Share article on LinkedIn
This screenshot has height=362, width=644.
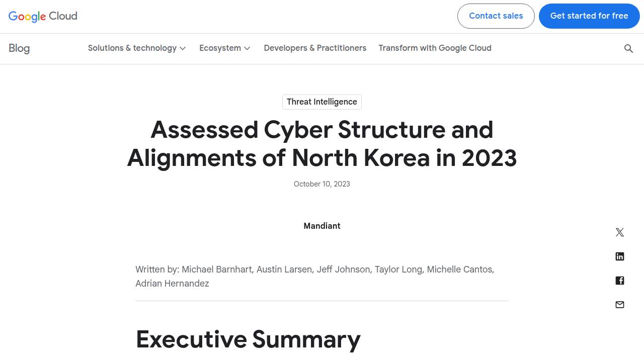click(620, 256)
